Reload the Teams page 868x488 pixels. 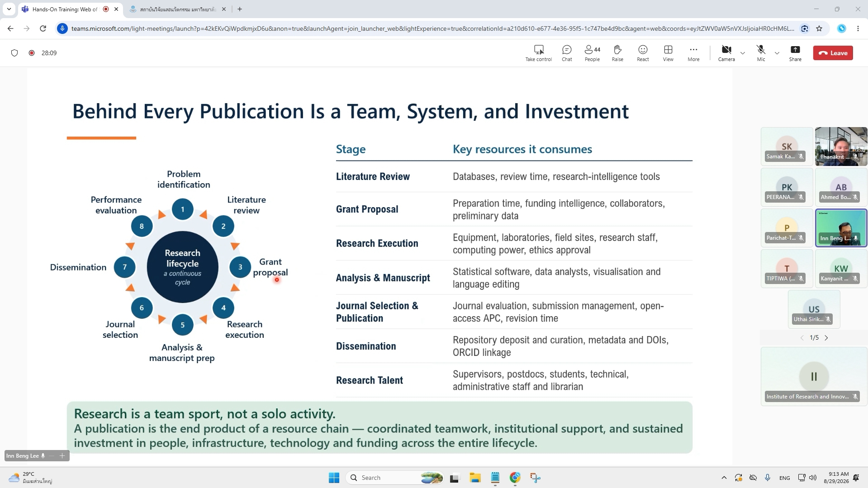43,28
